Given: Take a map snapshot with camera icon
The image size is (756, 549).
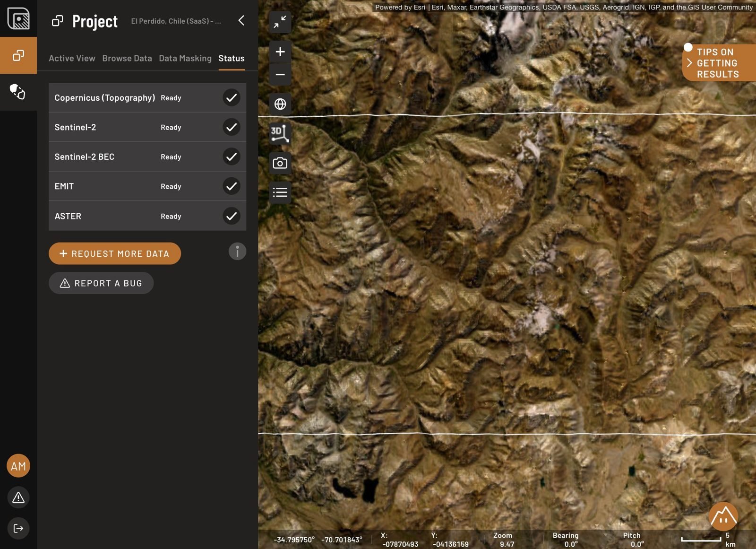Looking at the screenshot, I should coord(280,163).
